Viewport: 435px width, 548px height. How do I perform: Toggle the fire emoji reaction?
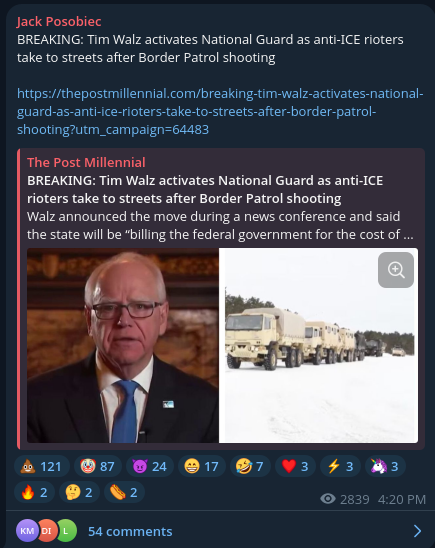(34, 492)
